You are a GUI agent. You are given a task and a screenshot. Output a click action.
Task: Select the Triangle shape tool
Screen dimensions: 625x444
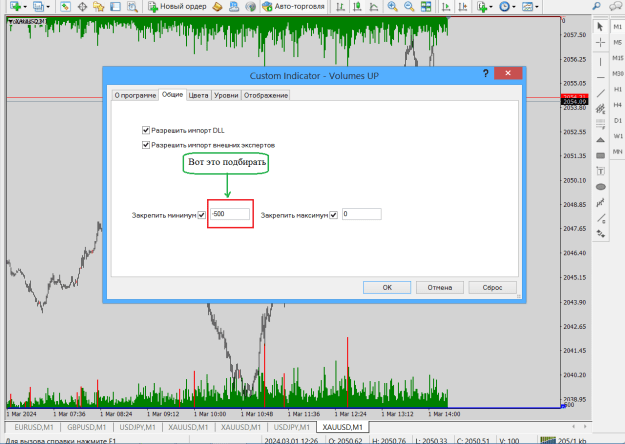(x=600, y=140)
